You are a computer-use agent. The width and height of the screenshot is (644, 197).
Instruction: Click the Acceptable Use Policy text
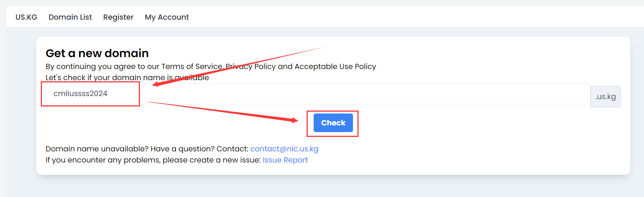(335, 66)
